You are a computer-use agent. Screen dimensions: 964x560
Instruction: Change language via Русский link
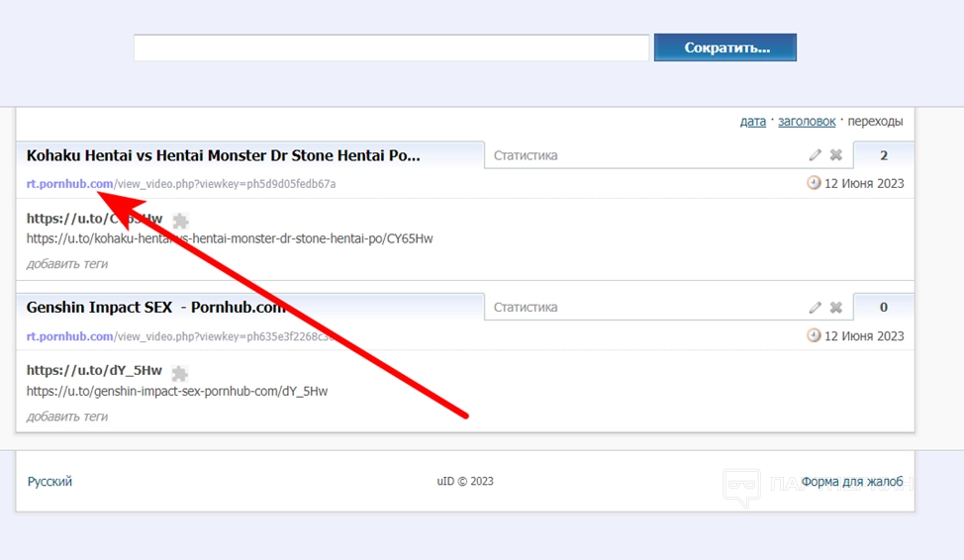[x=49, y=481]
